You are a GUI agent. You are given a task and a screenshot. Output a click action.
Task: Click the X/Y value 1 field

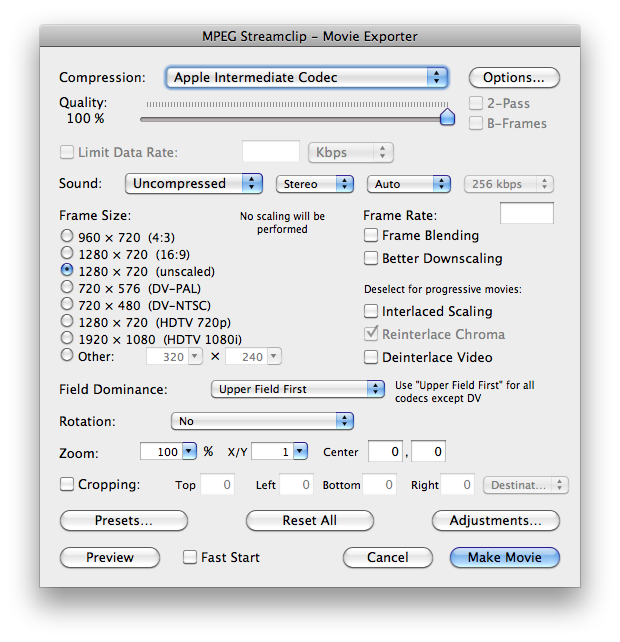pyautogui.click(x=273, y=451)
